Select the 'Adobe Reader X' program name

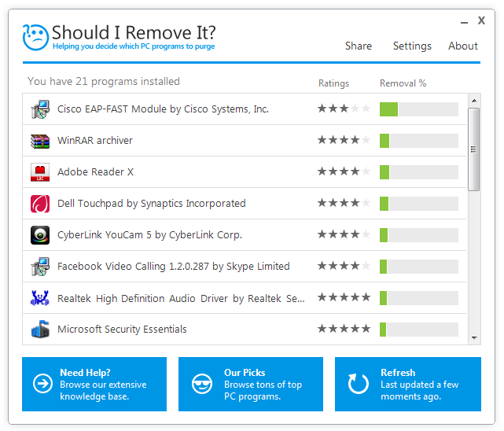pos(95,172)
